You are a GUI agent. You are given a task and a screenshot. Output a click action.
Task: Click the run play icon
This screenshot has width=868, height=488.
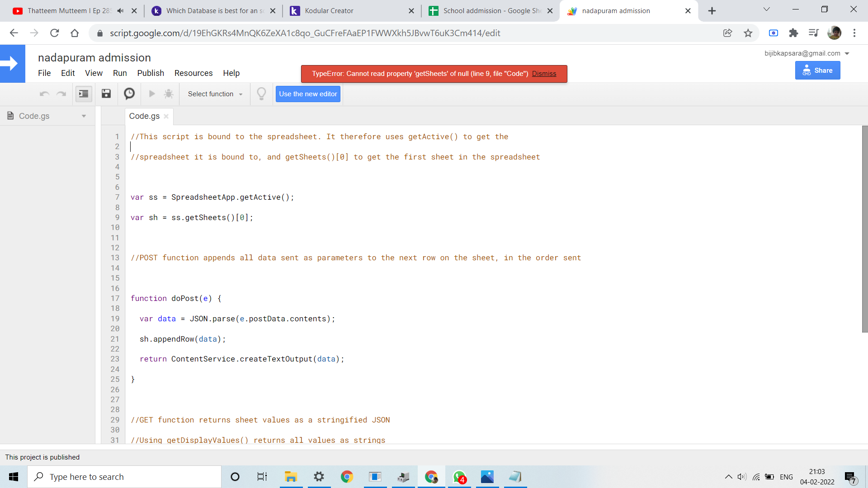tap(152, 94)
